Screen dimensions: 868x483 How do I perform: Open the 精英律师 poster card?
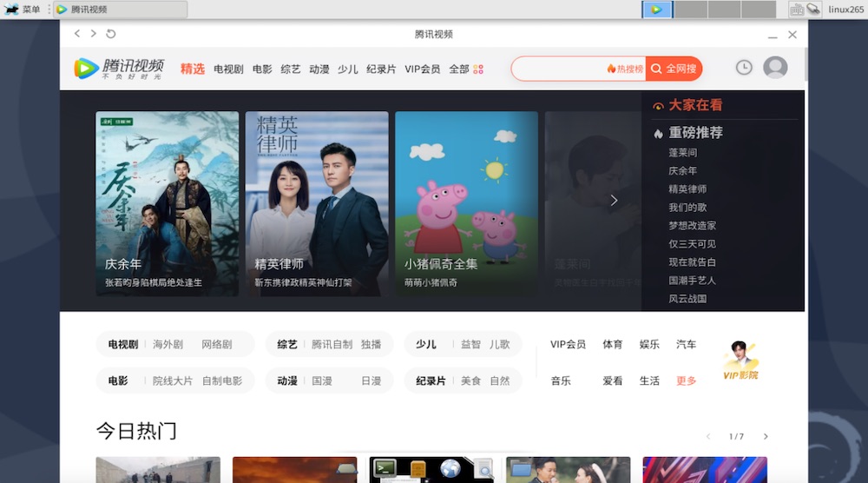pyautogui.click(x=317, y=203)
